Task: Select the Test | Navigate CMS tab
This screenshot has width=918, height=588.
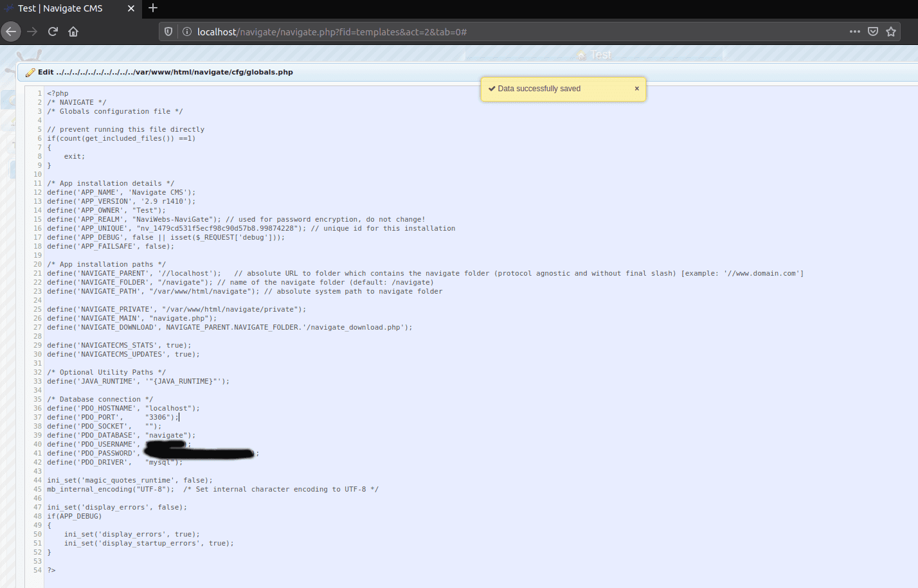Action: [x=69, y=8]
